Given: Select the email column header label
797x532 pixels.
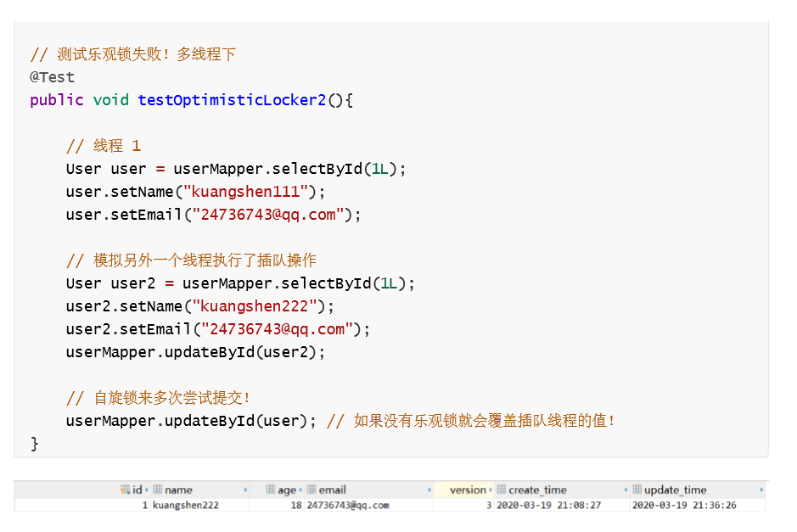Looking at the screenshot, I should (x=333, y=490).
